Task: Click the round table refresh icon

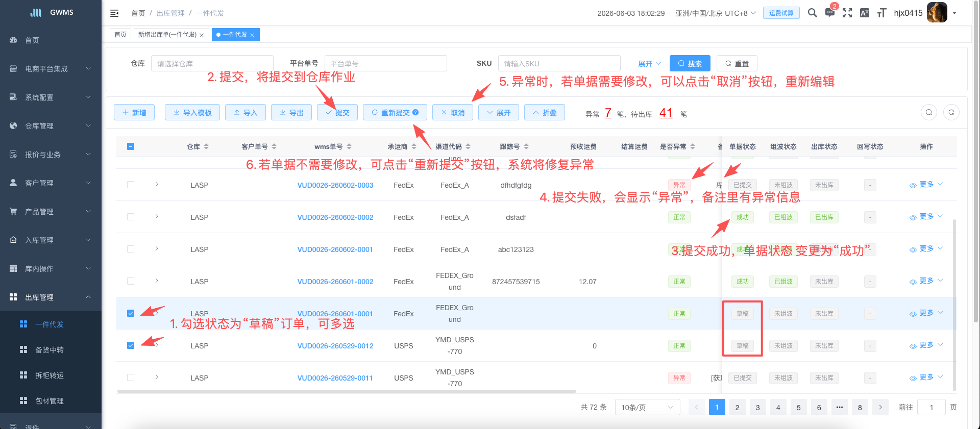Action: pos(951,112)
